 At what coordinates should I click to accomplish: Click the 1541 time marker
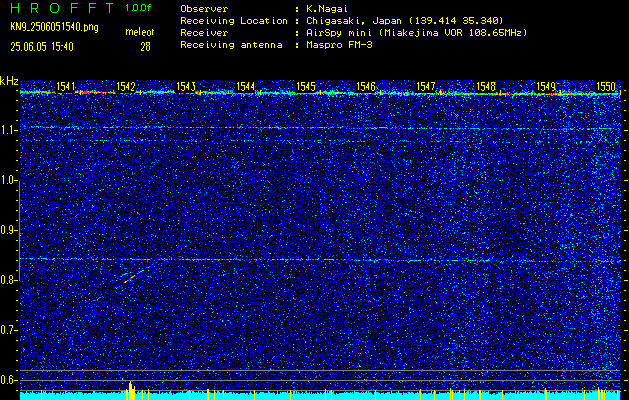click(x=66, y=86)
